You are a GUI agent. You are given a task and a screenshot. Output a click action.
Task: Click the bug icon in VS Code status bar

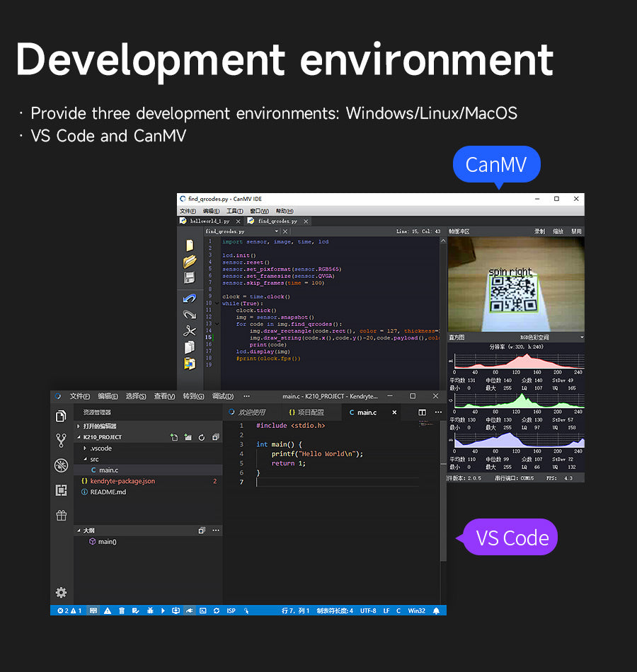(x=150, y=610)
